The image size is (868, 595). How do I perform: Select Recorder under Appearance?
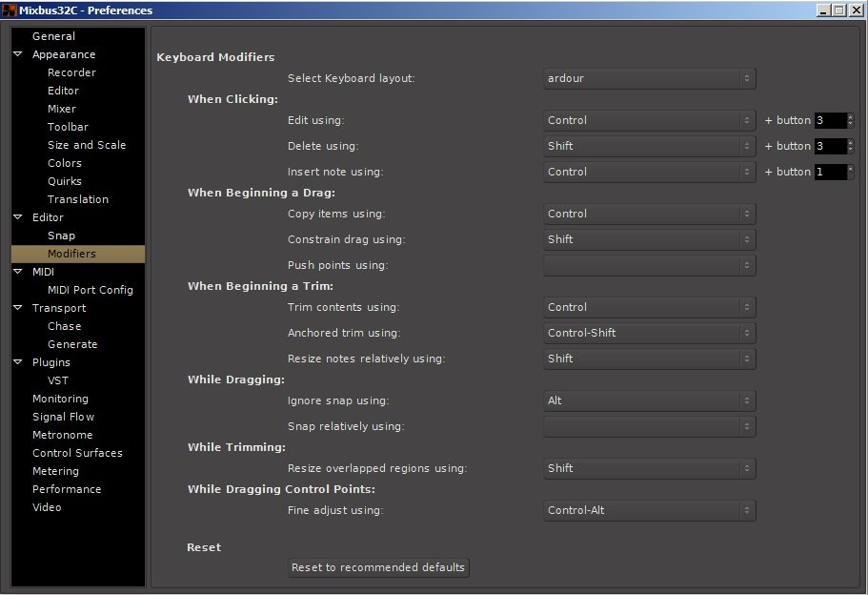tap(71, 72)
